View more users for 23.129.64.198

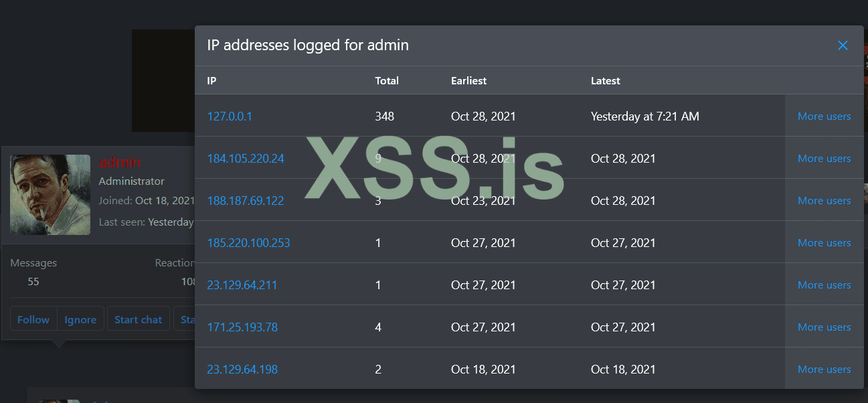point(824,370)
